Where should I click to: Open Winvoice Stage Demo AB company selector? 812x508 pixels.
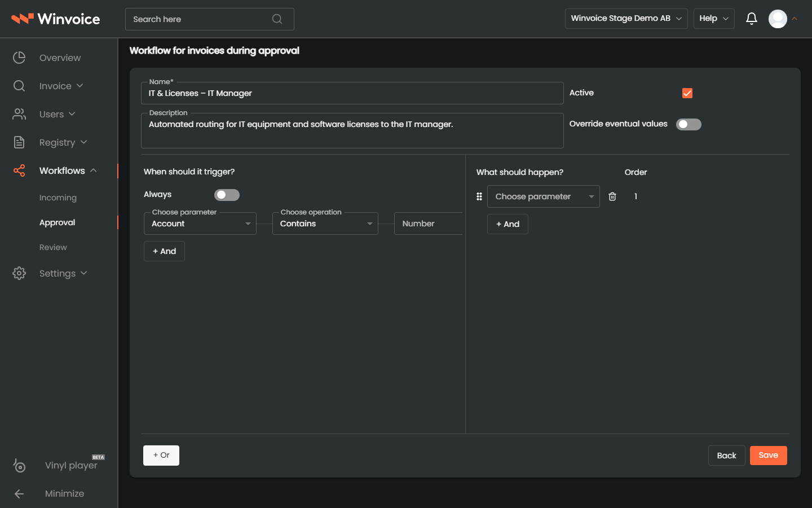coord(626,19)
